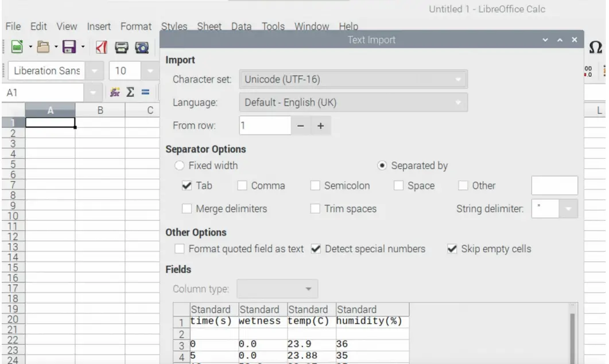Toggle the Print Preview icon
609x364 pixels.
(x=142, y=48)
